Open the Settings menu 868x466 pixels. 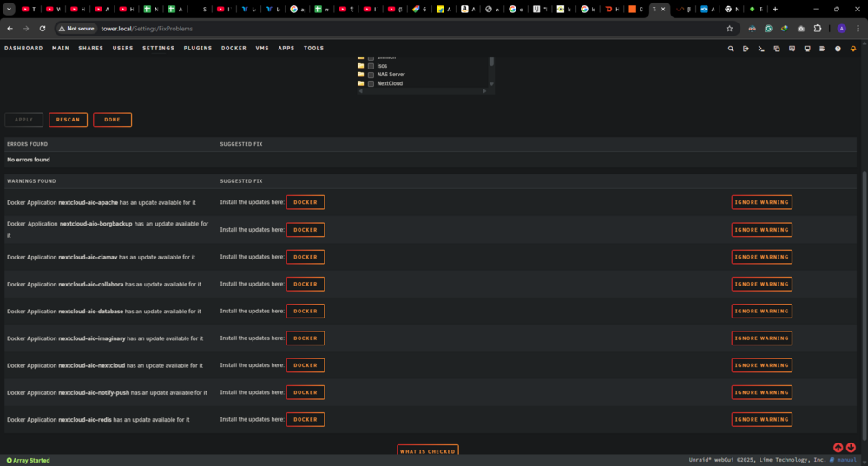[x=158, y=48]
